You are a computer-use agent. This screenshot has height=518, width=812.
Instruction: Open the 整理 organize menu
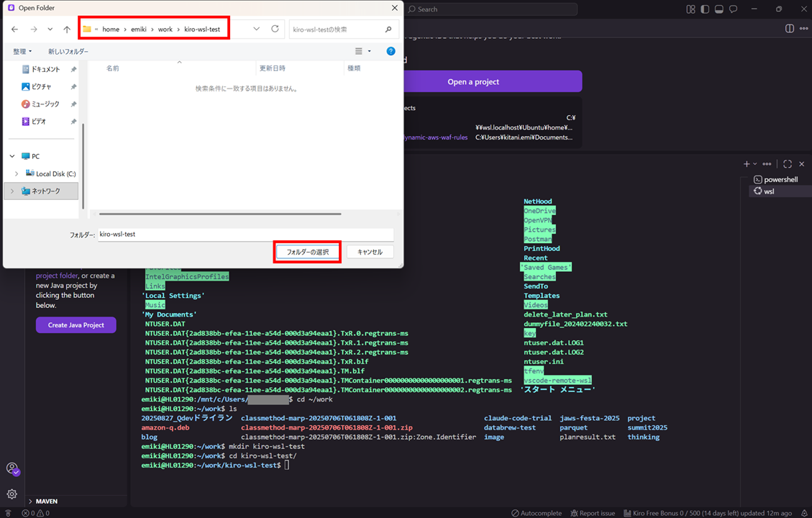22,51
